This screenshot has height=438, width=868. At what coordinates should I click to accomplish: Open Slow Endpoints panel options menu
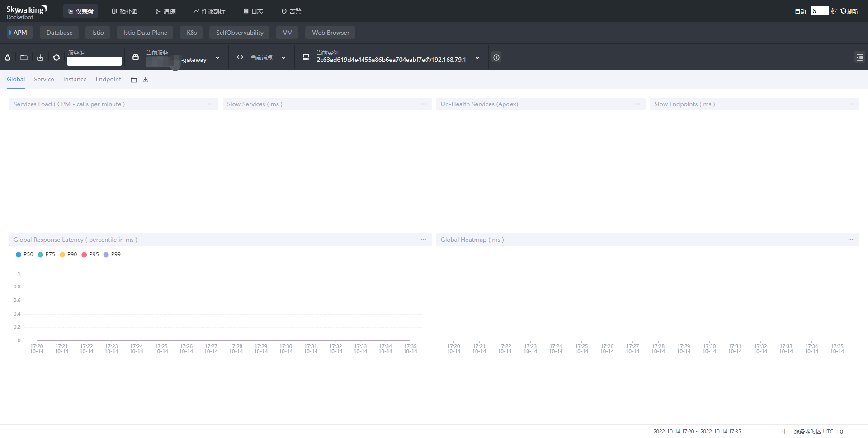click(851, 104)
